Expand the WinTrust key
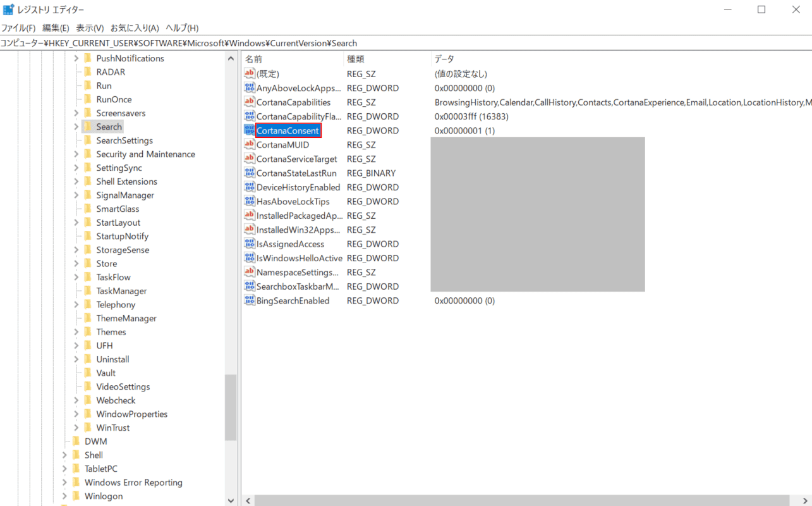The height and width of the screenshot is (506, 812). pos(76,428)
